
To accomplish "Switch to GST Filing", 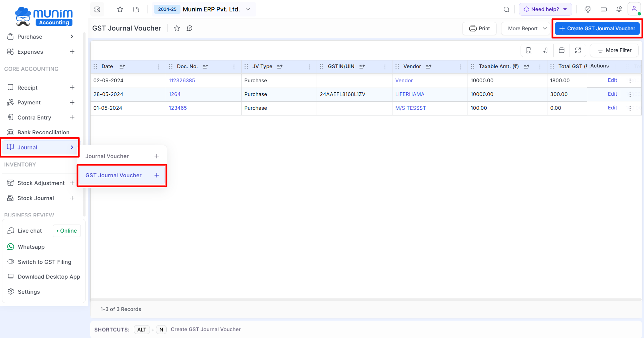I will click(44, 262).
